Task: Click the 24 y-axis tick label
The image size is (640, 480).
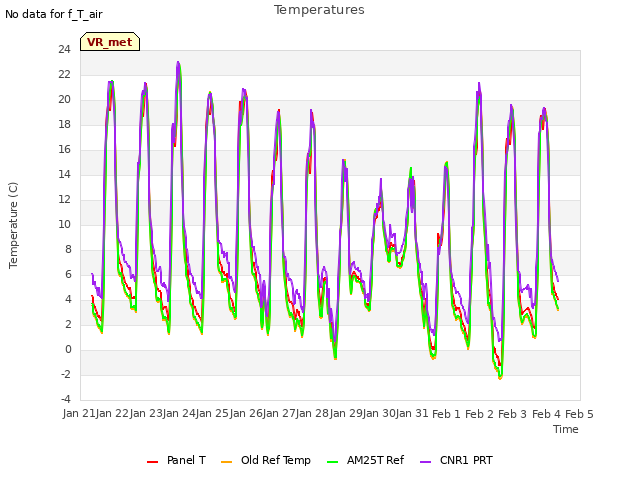Action: pos(64,50)
